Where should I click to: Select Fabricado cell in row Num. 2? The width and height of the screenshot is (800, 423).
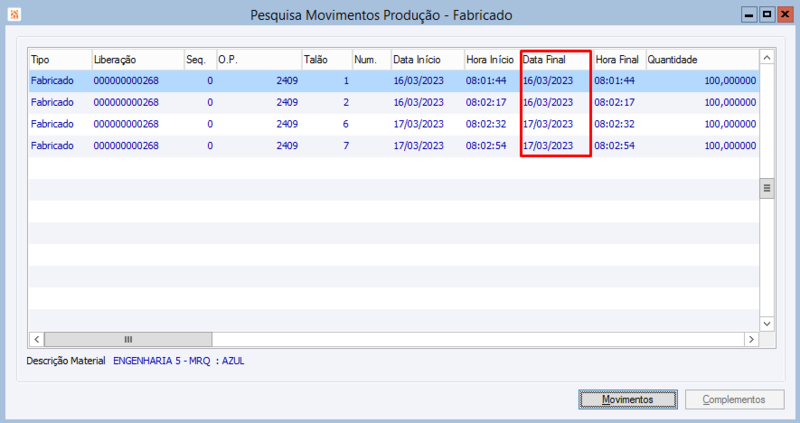pos(52,102)
